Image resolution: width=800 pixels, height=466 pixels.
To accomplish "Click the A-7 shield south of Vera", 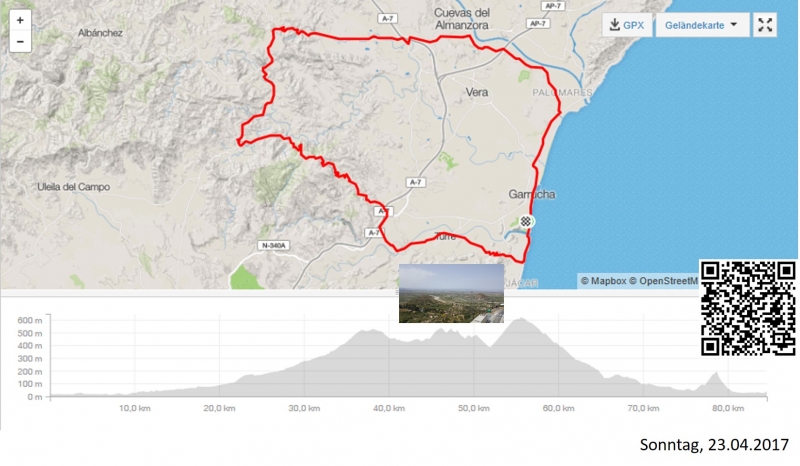I will [x=415, y=182].
